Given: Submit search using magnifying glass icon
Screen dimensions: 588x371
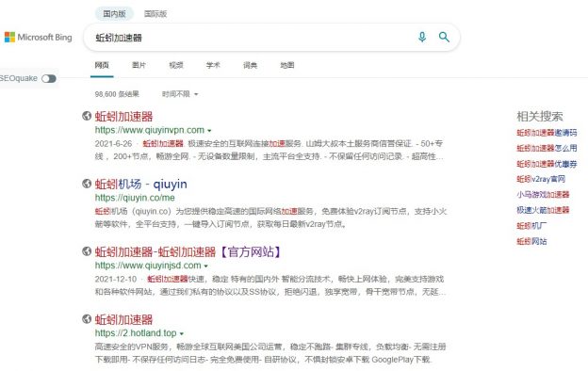Looking at the screenshot, I should (x=444, y=37).
